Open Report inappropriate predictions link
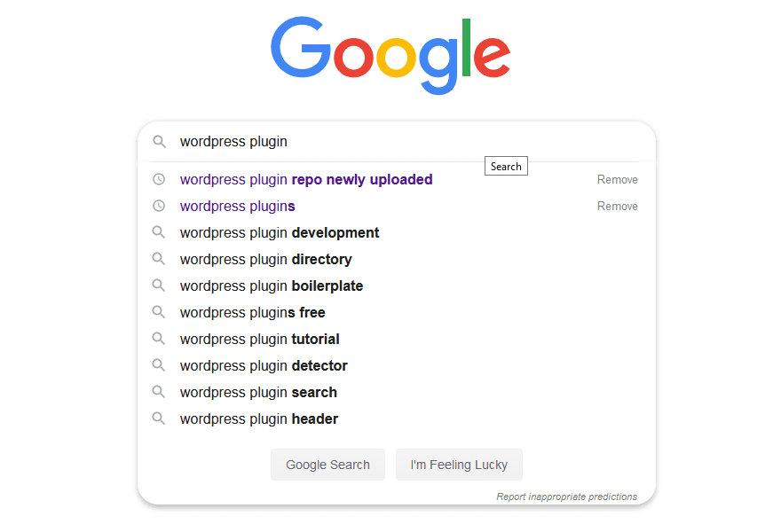 (x=566, y=497)
